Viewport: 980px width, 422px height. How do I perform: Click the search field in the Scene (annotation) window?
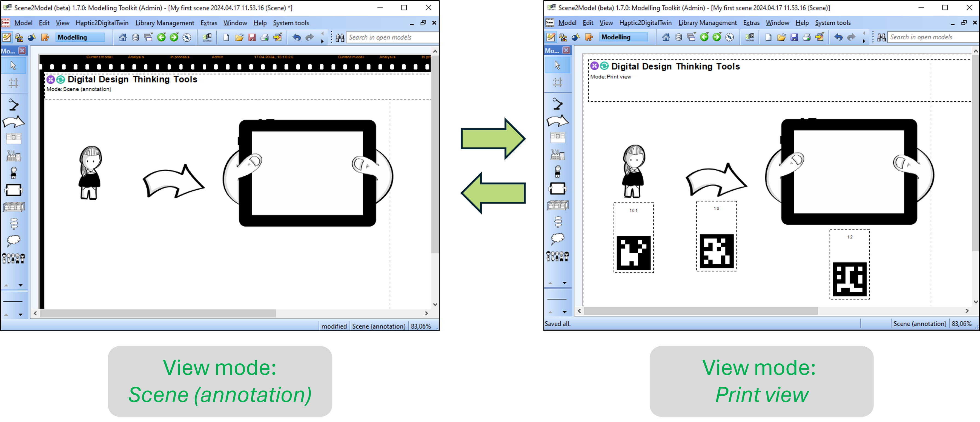pyautogui.click(x=392, y=37)
